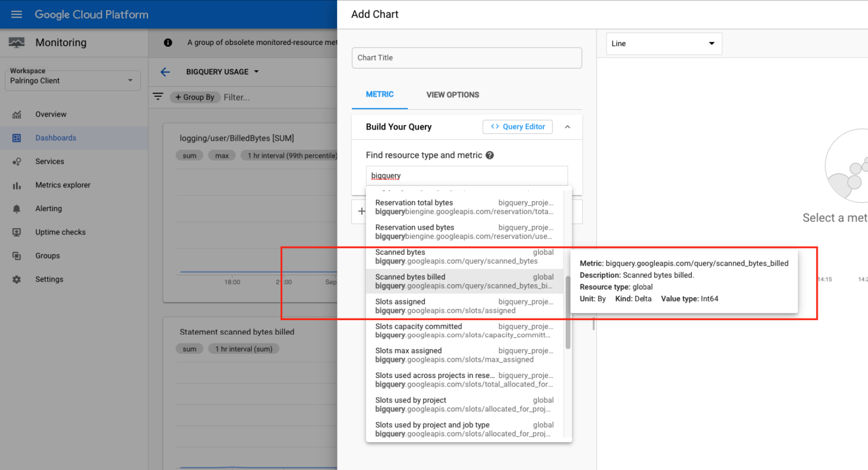
Task: Select the Scanned bytes metric
Action: 465,256
